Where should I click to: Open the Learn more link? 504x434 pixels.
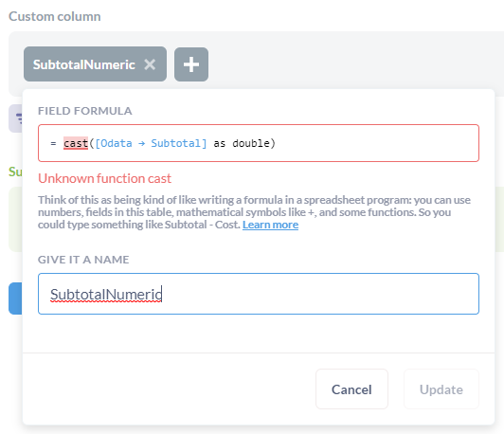coord(270,225)
